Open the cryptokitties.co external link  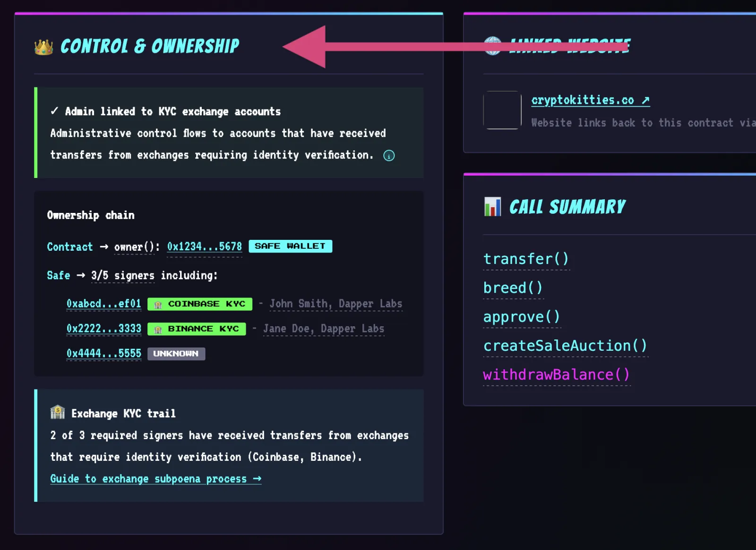pos(591,100)
